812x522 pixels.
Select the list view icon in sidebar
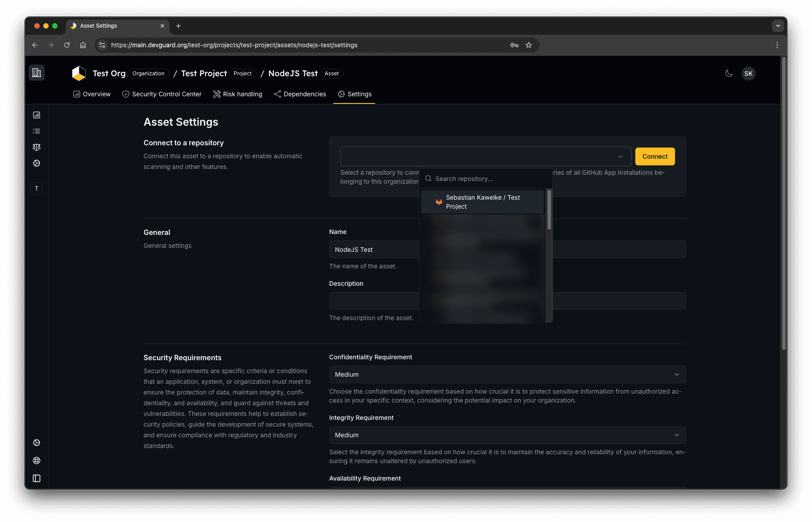[37, 131]
